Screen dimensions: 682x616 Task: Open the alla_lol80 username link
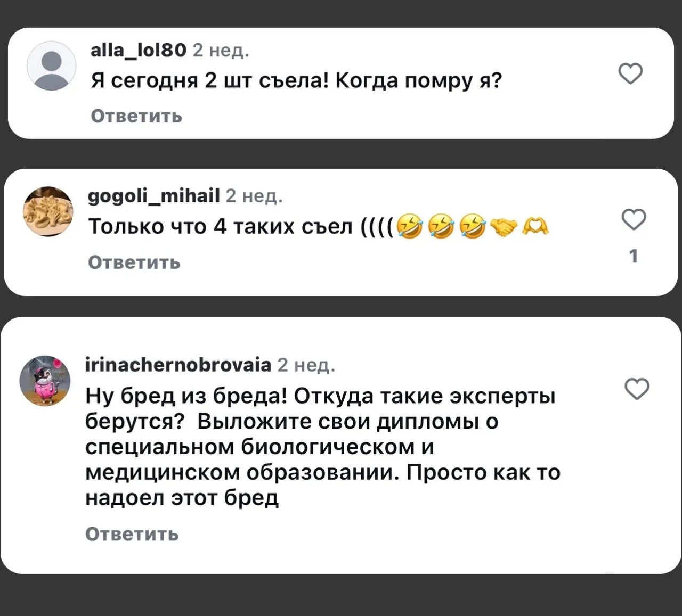coord(139,50)
